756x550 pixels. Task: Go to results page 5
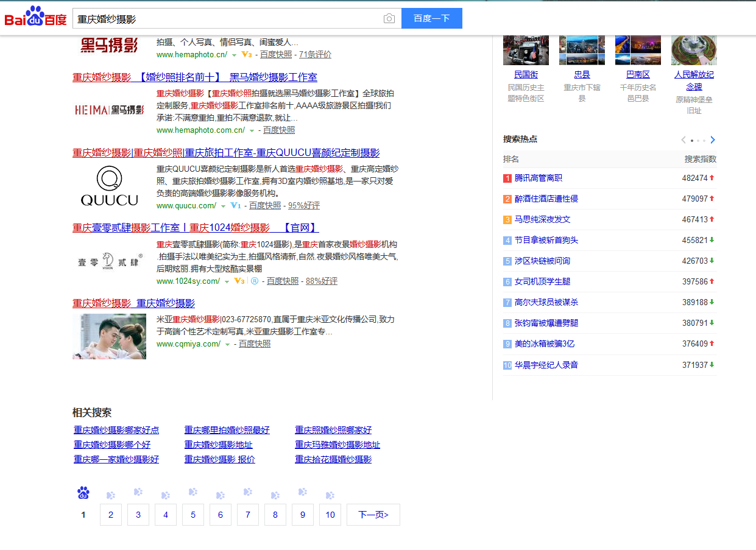tap(193, 515)
